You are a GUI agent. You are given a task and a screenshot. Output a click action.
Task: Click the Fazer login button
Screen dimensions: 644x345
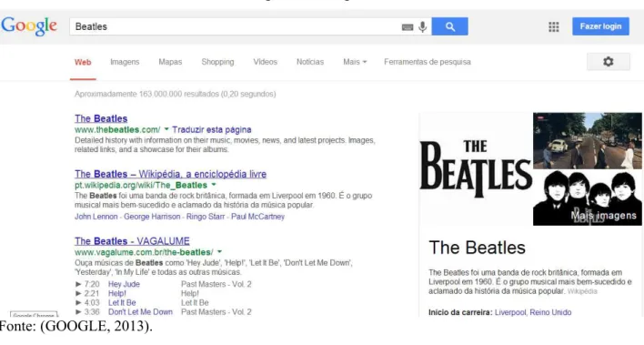(600, 26)
